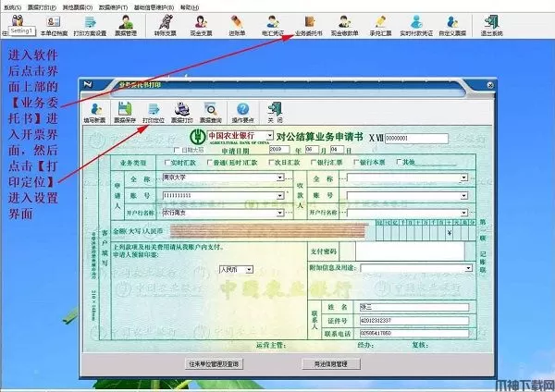Click the 退出系统 exit icon
This screenshot has width=555, height=392.
tap(492, 26)
